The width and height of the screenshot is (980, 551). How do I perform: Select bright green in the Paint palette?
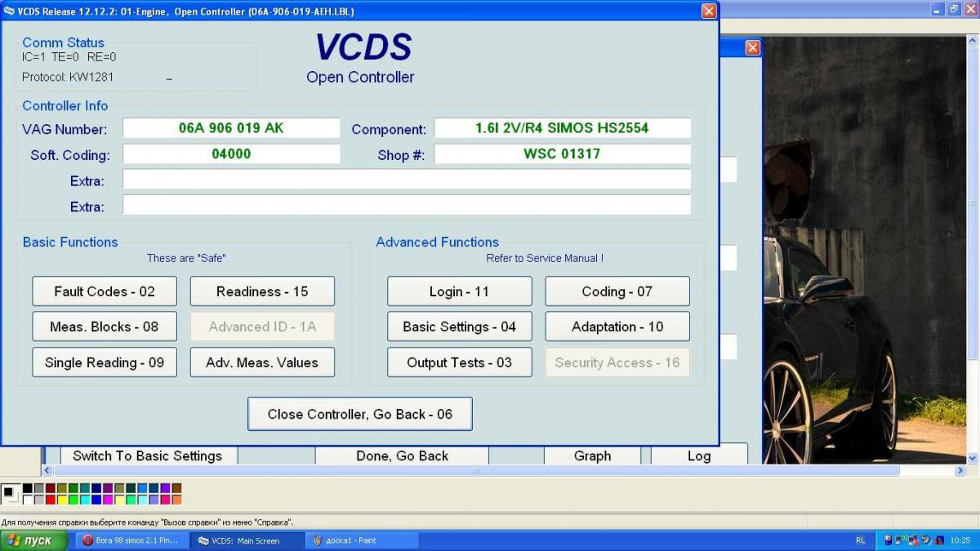click(73, 500)
